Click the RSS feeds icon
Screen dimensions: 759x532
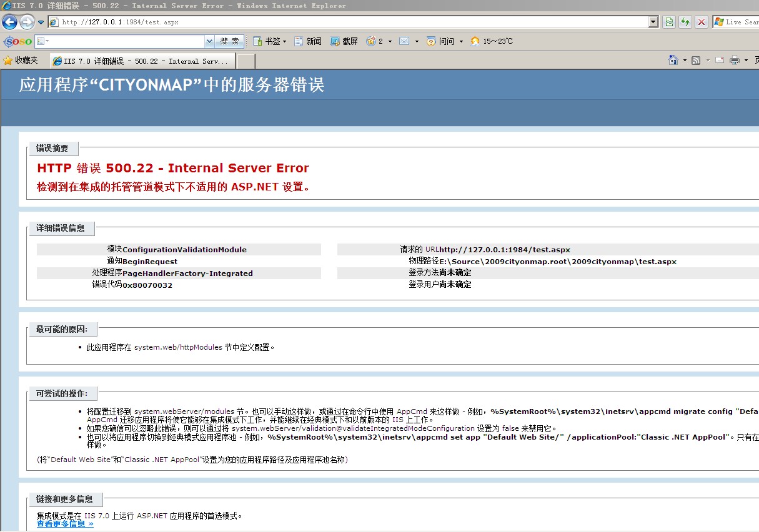coord(696,61)
